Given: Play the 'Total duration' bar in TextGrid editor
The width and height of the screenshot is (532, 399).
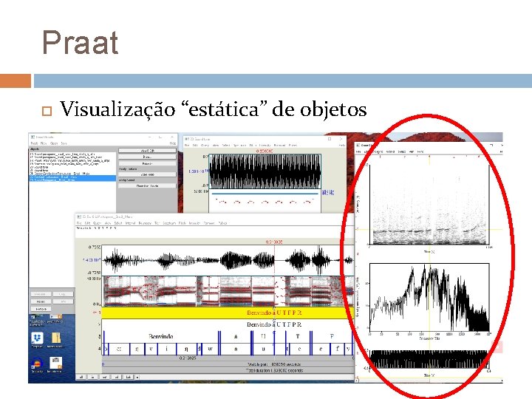Looking at the screenshot, I should (228, 370).
